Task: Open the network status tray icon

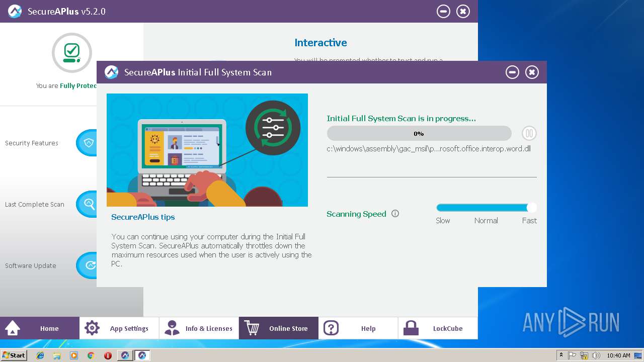Action: [x=584, y=355]
